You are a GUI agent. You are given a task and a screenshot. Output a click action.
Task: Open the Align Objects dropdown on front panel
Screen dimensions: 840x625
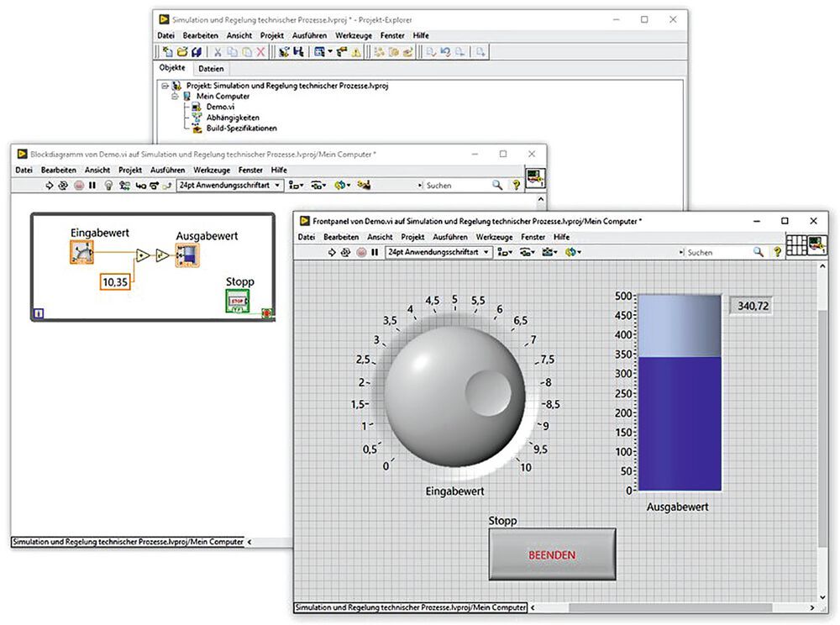[x=502, y=252]
